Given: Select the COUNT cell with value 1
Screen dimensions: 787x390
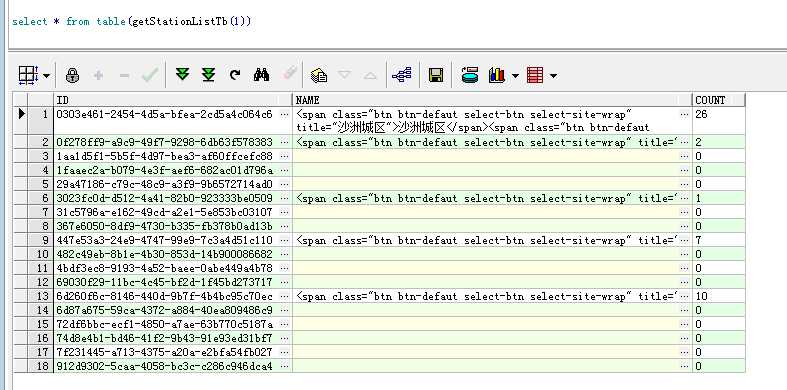Looking at the screenshot, I should click(718, 198).
